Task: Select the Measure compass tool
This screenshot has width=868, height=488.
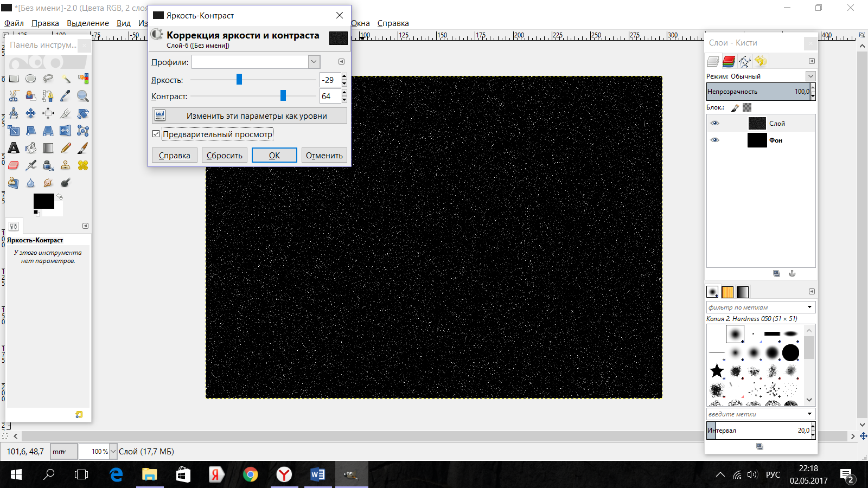Action: (14, 113)
